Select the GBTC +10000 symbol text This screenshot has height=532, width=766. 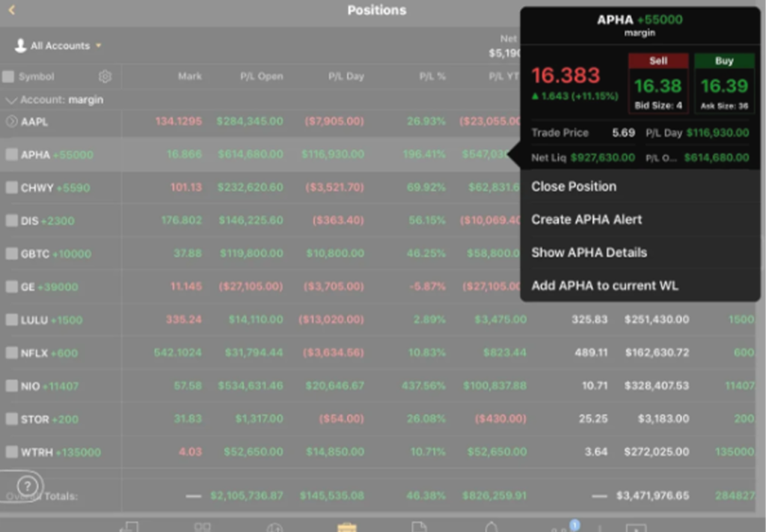coord(55,254)
